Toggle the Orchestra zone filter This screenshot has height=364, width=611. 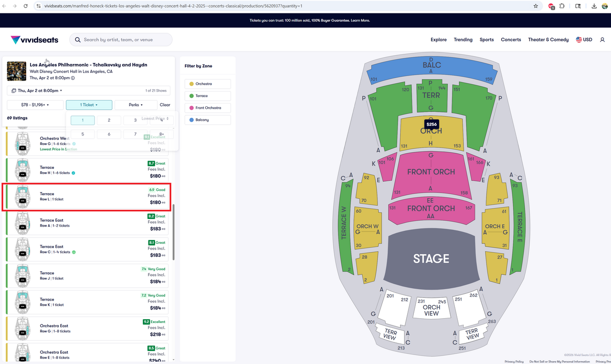coord(208,84)
